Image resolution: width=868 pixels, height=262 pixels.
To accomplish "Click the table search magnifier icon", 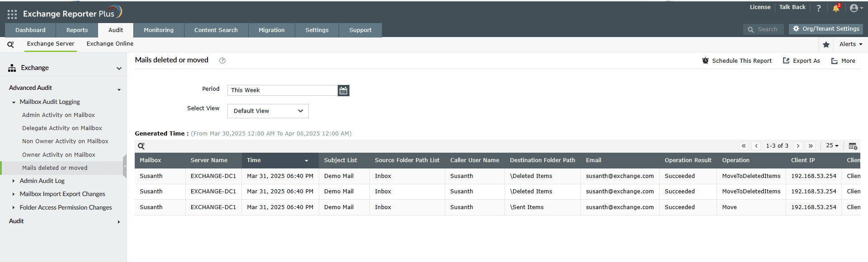I will tap(142, 146).
